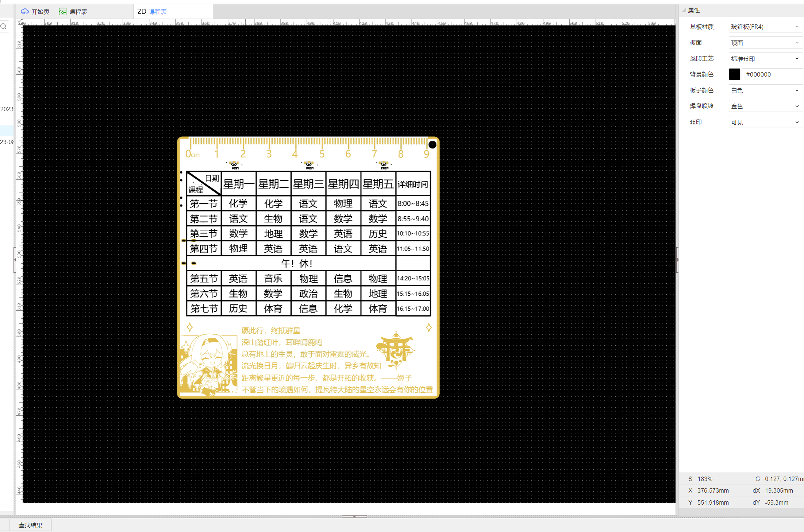The width and height of the screenshot is (804, 532).
Task: Click the black 背景颜色 swatch
Action: click(x=734, y=74)
